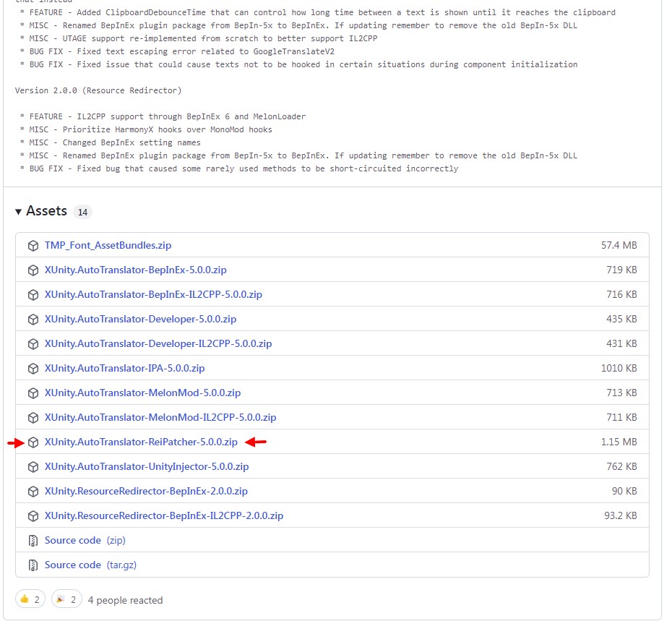Download XUnity.AutoTranslator-MelonMod-IL2CPP-5.0.0.zip

(x=160, y=417)
